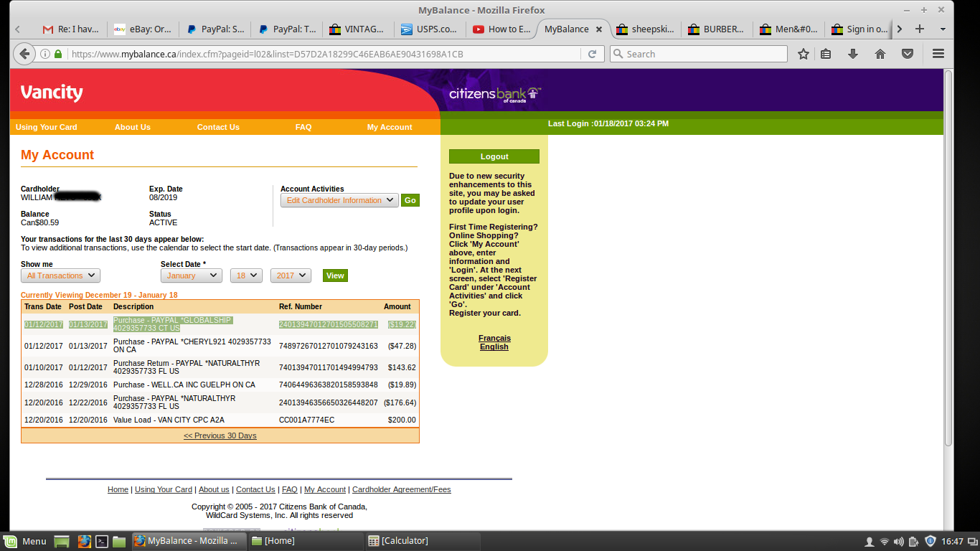The width and height of the screenshot is (980, 551).
Task: Go to Firefox Home page icon
Action: click(x=880, y=54)
